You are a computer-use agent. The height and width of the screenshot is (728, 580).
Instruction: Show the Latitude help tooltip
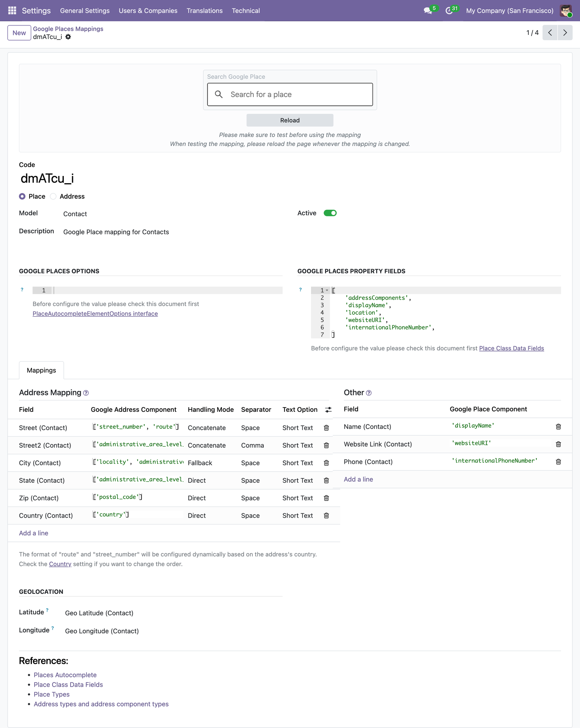(47, 610)
